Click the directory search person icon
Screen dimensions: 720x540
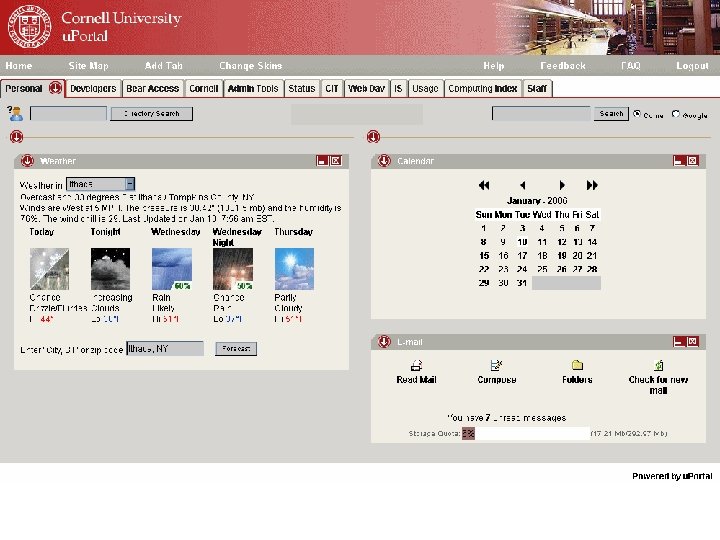point(15,113)
